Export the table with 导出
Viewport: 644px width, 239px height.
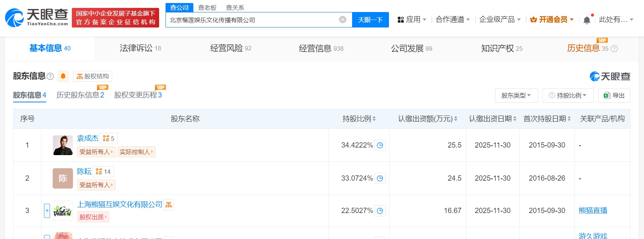pyautogui.click(x=614, y=96)
